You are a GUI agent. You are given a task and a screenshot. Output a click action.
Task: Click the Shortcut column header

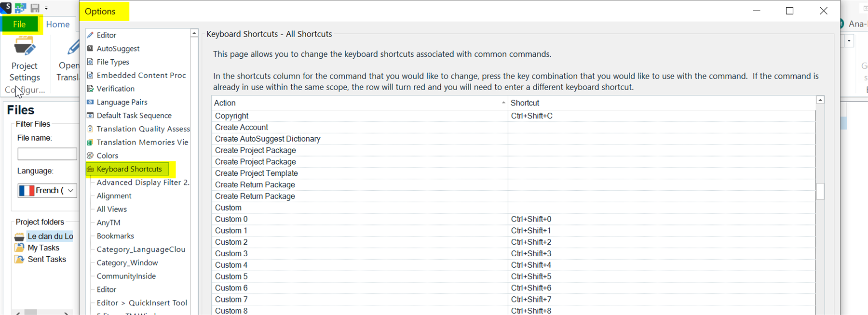[x=662, y=103]
